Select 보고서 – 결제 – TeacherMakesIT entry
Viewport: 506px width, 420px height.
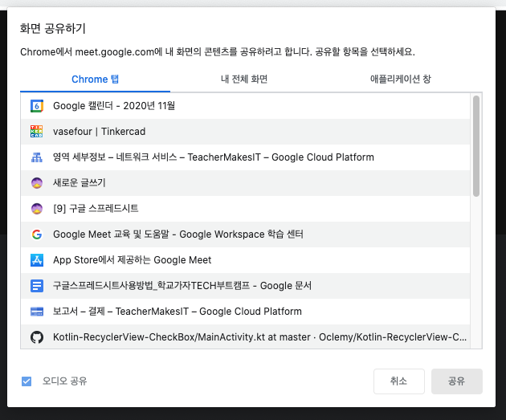(245, 312)
